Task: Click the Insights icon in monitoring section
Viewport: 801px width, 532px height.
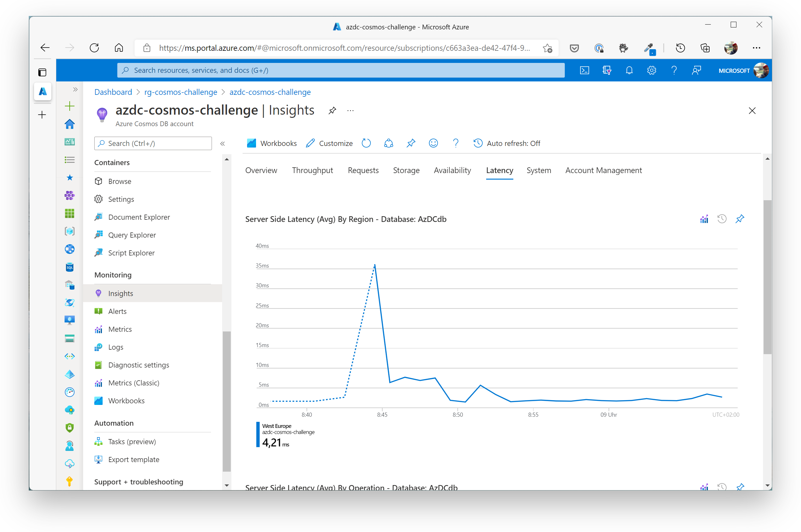Action: point(99,293)
